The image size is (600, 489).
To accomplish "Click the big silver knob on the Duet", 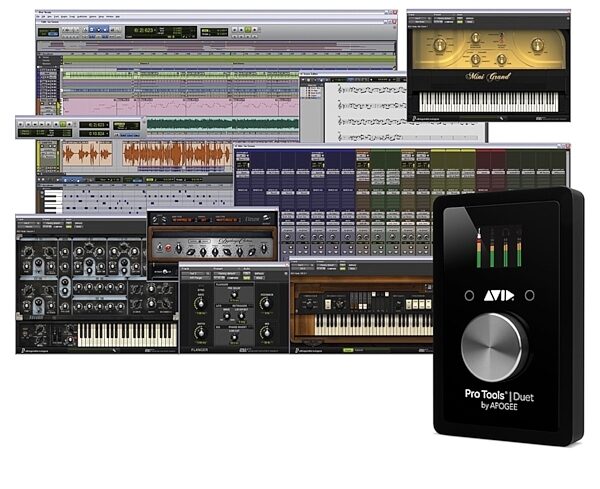I will pos(492,348).
